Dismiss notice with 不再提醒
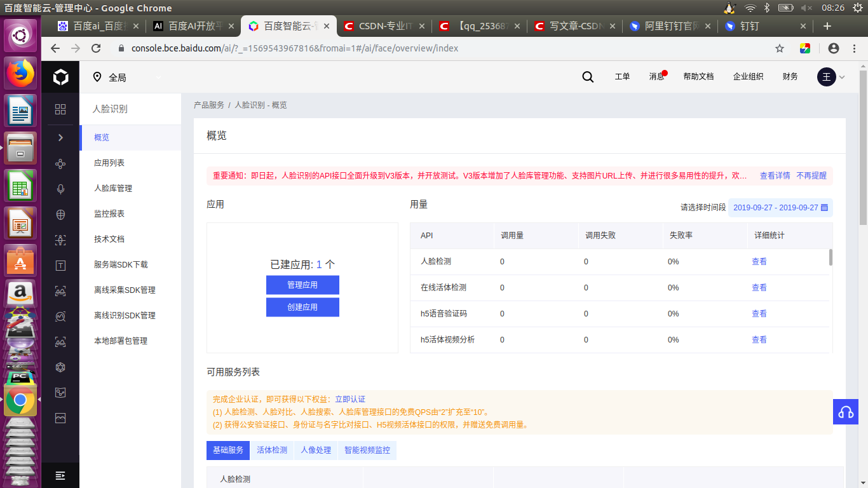 [812, 175]
